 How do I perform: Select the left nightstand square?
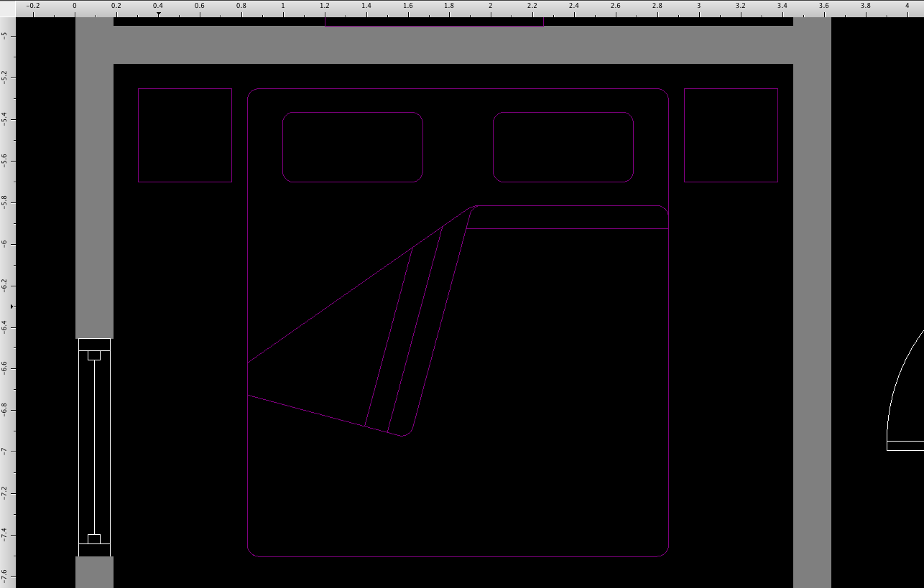pyautogui.click(x=185, y=135)
